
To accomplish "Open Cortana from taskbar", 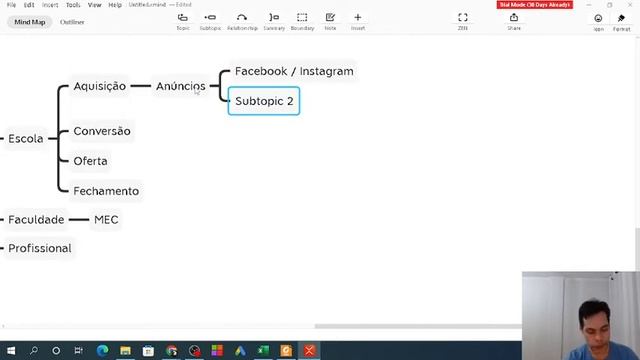I will pos(56,351).
